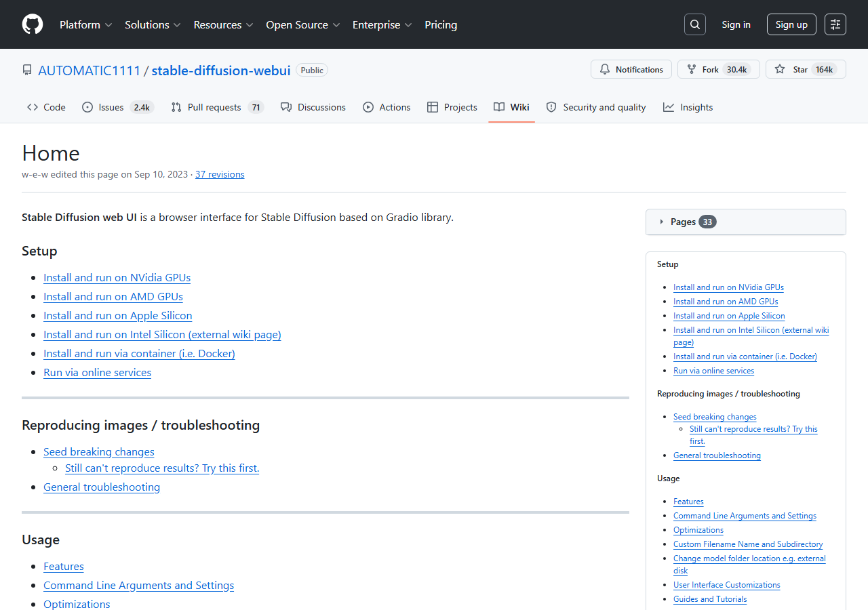Expand the Open Source menu
The width and height of the screenshot is (868, 610).
pyautogui.click(x=303, y=24)
